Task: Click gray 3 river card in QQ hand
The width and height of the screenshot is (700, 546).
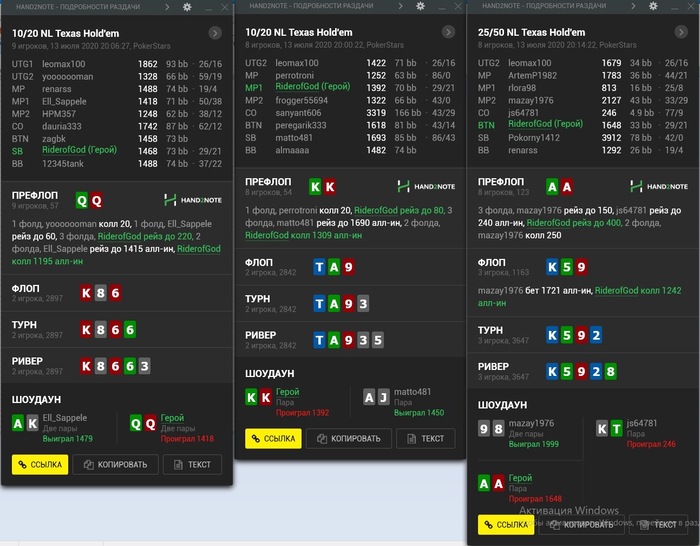Action: pyautogui.click(x=144, y=366)
